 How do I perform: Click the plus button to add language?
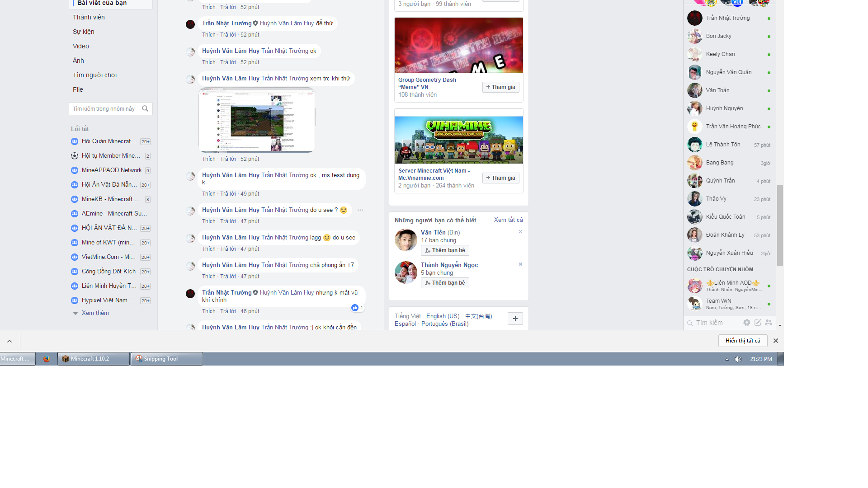pos(515,319)
